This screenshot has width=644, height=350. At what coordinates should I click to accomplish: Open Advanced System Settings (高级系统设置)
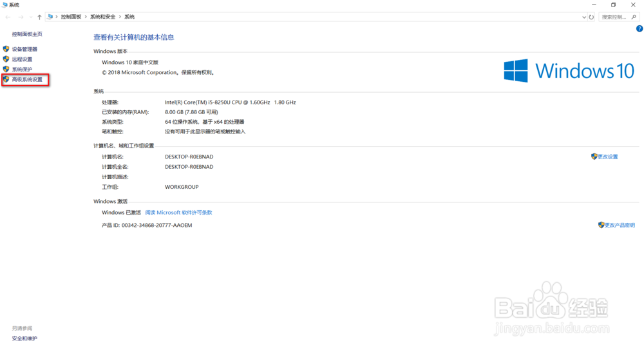point(27,79)
